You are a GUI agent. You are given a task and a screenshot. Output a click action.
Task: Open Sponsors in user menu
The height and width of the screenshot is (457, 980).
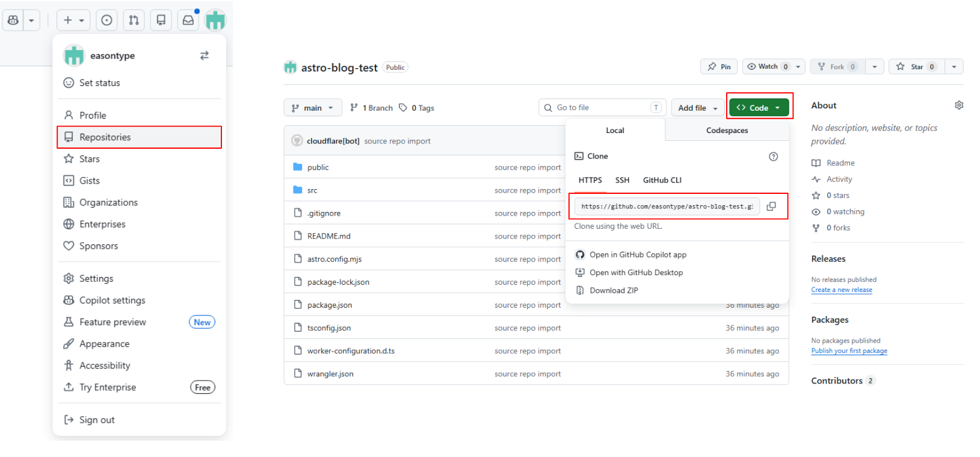click(139, 246)
